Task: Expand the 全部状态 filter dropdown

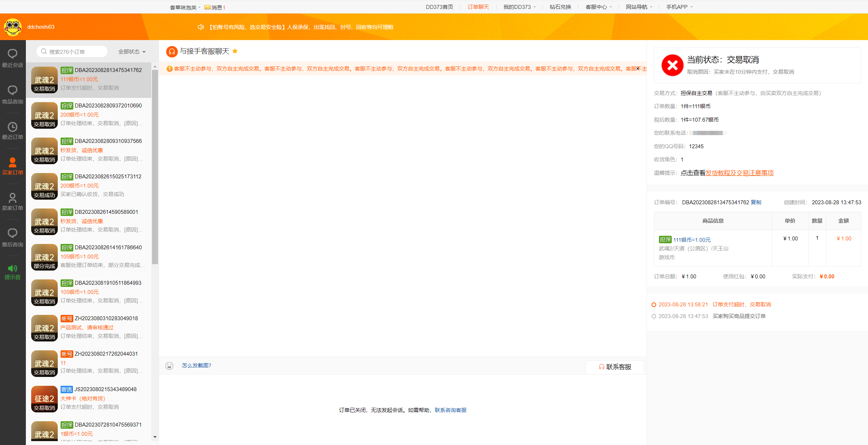Action: (x=132, y=52)
